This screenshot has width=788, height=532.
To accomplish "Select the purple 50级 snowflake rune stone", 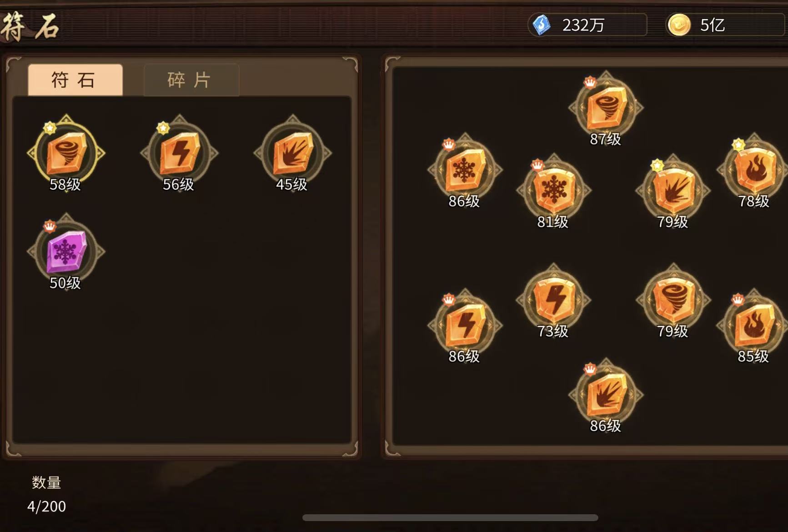I will click(x=66, y=252).
